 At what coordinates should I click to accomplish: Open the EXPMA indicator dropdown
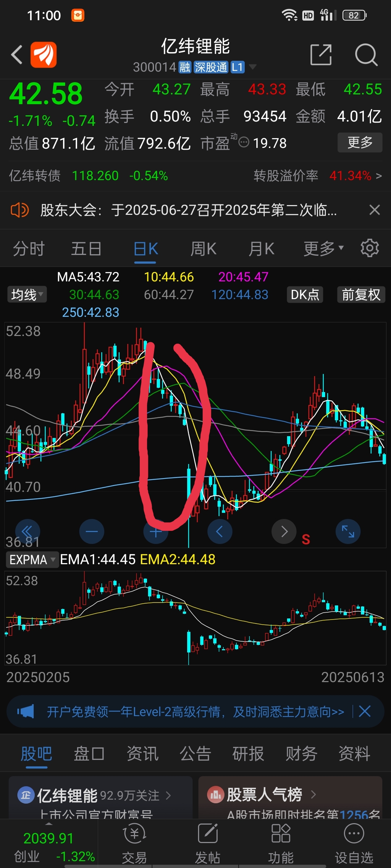(x=32, y=559)
